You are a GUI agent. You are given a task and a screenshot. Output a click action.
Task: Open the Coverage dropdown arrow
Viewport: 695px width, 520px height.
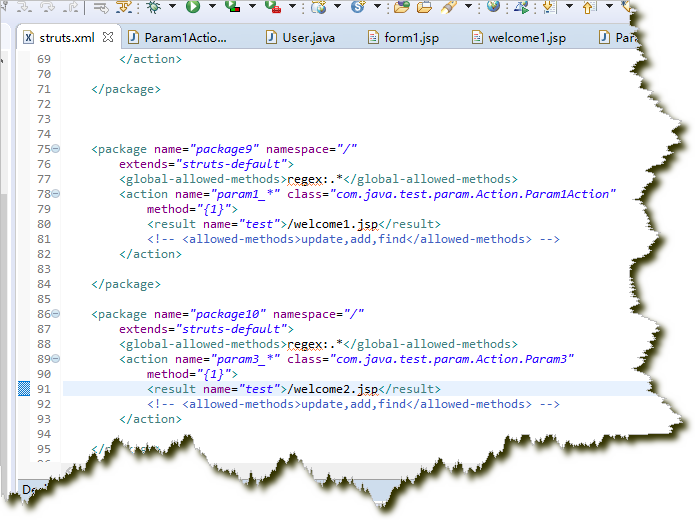pos(252,7)
